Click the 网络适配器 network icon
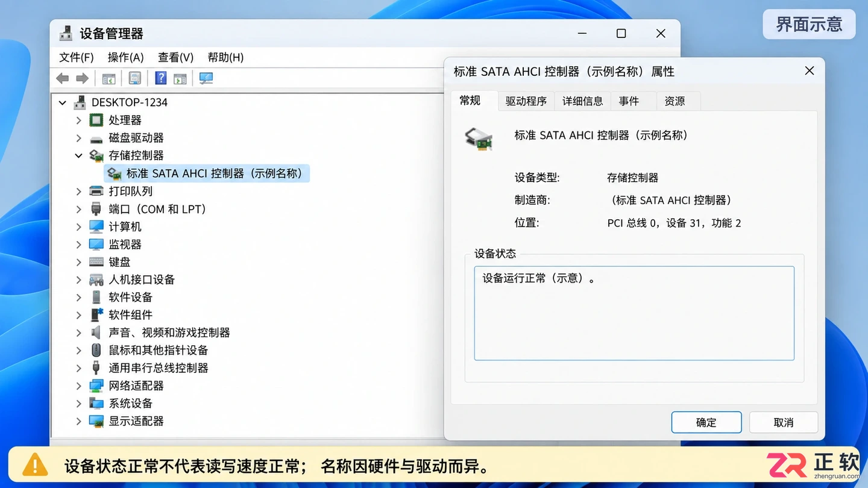This screenshot has height=488, width=868. click(96, 386)
